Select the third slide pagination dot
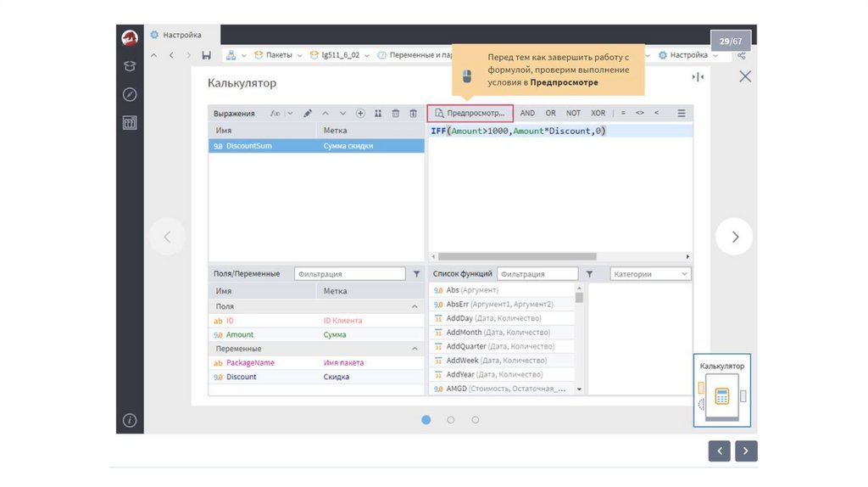Viewport: 868px width, 487px height. coord(476,420)
